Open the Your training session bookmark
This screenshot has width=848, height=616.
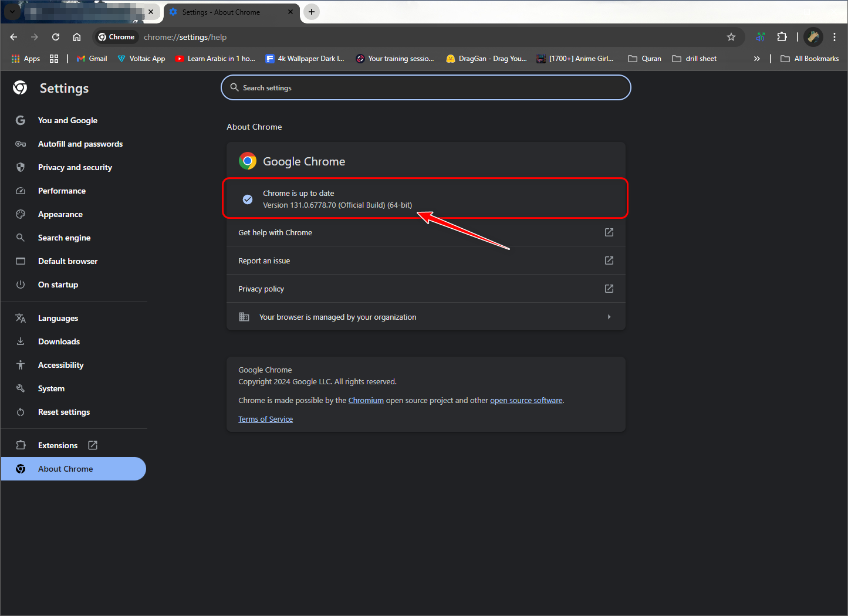tap(395, 59)
